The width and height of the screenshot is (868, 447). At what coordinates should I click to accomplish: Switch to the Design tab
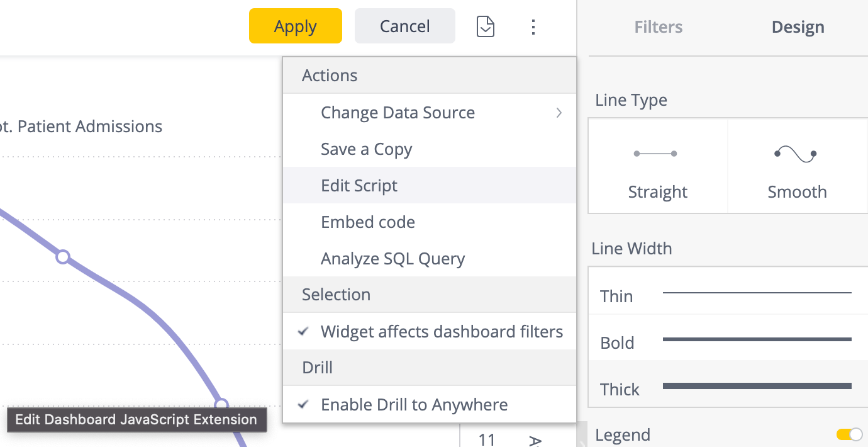point(798,26)
